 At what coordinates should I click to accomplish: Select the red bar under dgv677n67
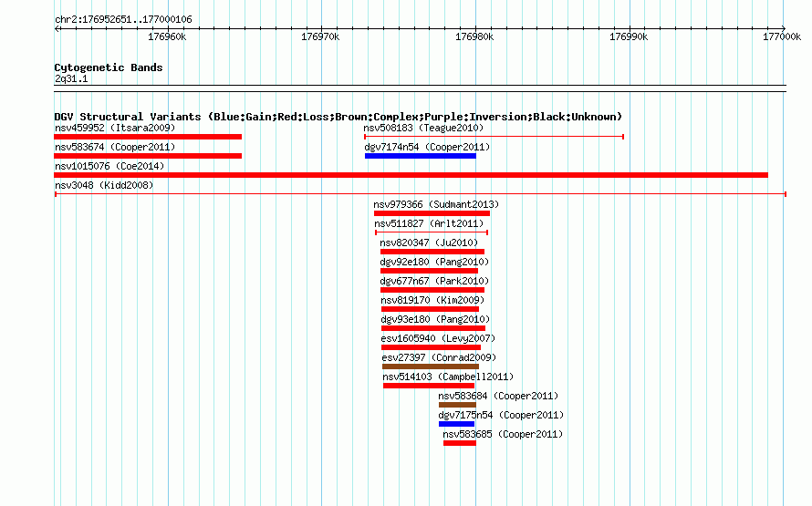(x=432, y=290)
